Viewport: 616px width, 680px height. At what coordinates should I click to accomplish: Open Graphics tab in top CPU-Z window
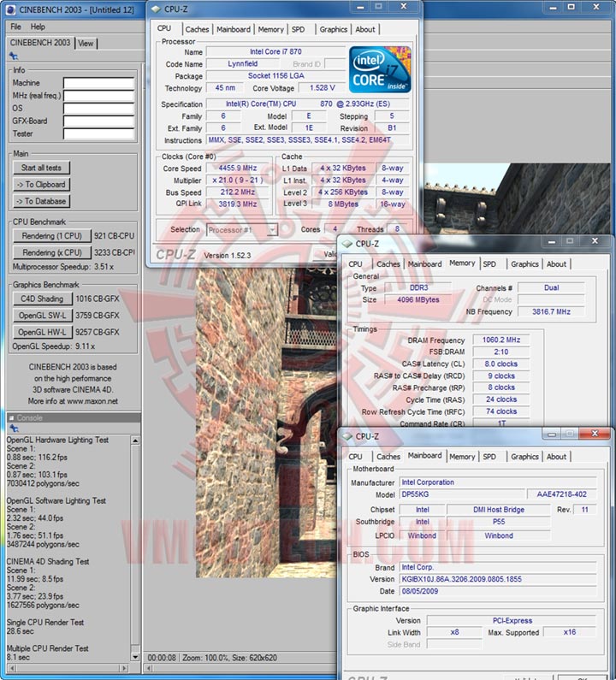point(334,29)
